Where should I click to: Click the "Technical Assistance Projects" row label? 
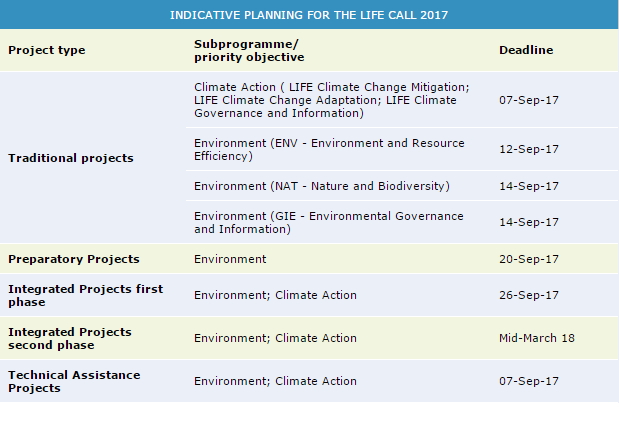[x=74, y=381]
